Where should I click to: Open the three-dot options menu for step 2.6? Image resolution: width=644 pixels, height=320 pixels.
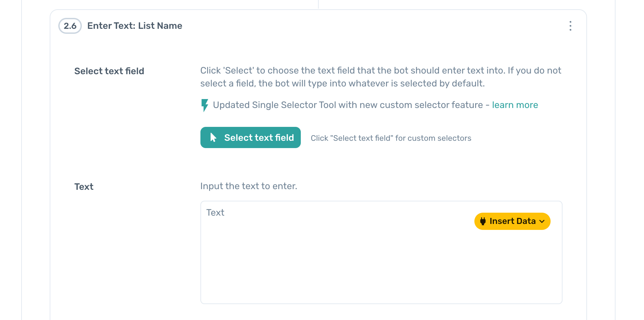(570, 26)
